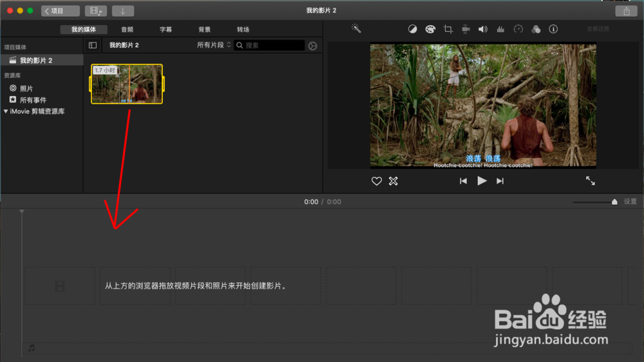The height and width of the screenshot is (362, 644).
Task: Open noise reduction and equalizer tool
Action: click(500, 29)
